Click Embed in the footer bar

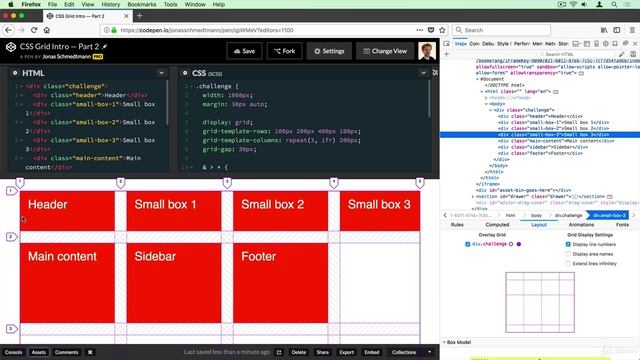point(372,352)
